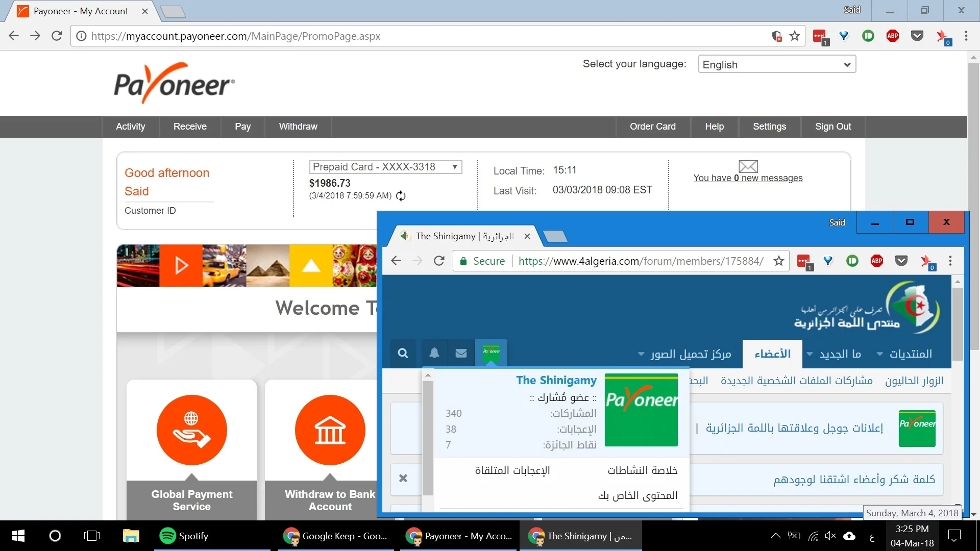This screenshot has width=980, height=551.
Task: Open the Payoneer avatar user menu on the forum
Action: click(491, 353)
